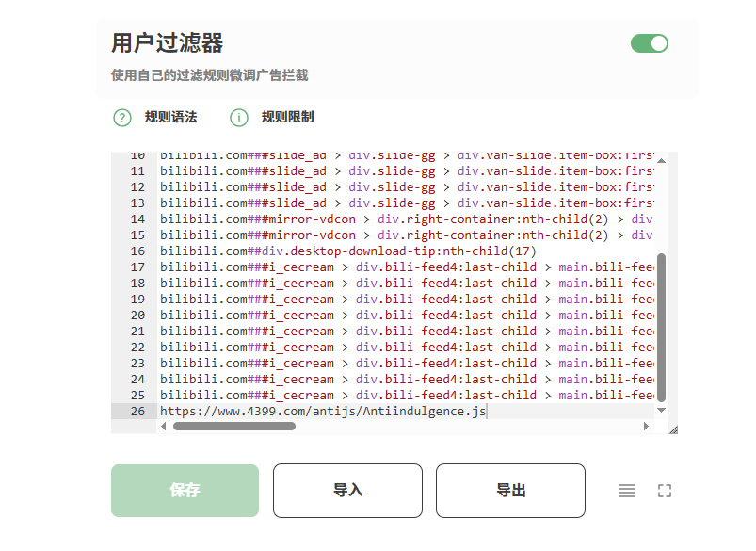The width and height of the screenshot is (756, 551).
Task: Open the 规则语法 help link
Action: click(x=170, y=118)
